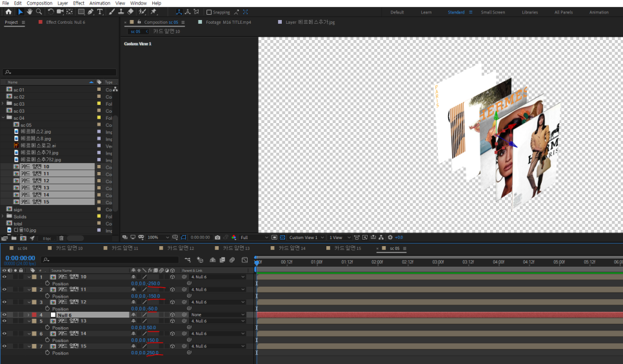Hide layer 2 카드 앞면 11 eye toggle
This screenshot has width=623, height=364.
pyautogui.click(x=5, y=289)
